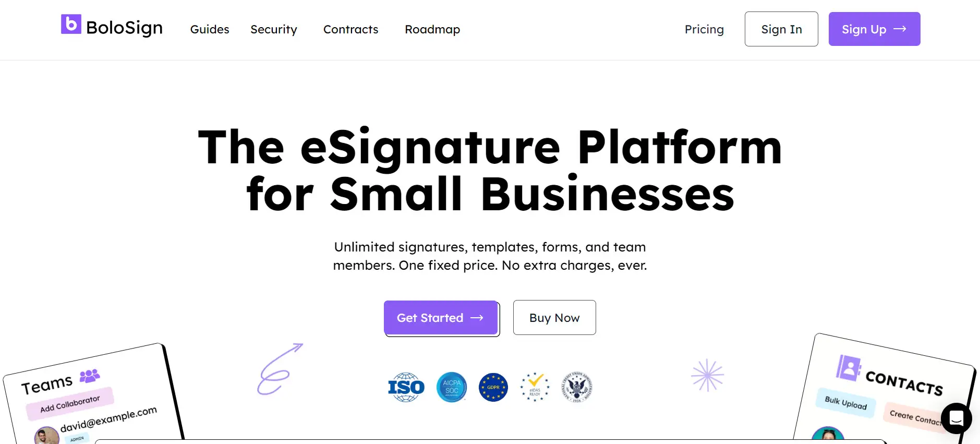This screenshot has height=444, width=980.
Task: Open the Guides page
Action: click(210, 29)
